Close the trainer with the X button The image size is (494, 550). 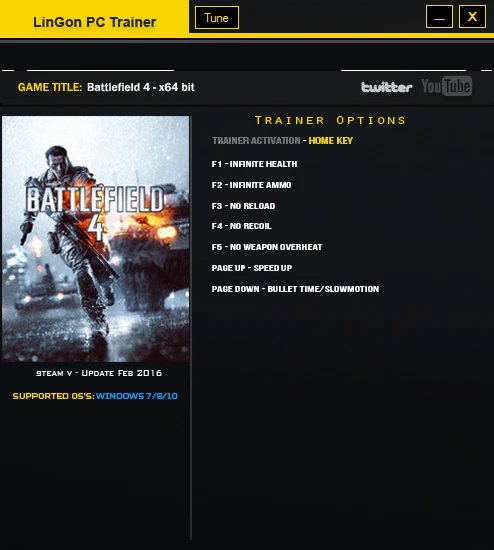[472, 16]
